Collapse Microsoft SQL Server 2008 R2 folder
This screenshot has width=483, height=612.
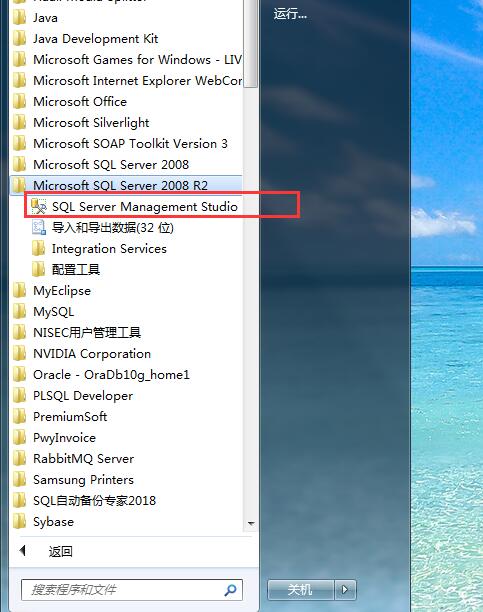click(x=126, y=185)
